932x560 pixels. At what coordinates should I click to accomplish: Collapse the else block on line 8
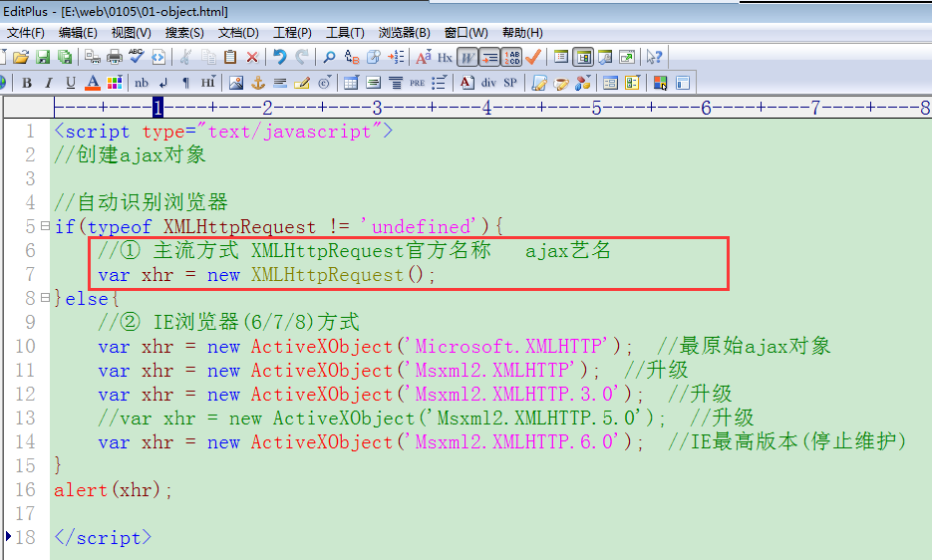click(45, 298)
